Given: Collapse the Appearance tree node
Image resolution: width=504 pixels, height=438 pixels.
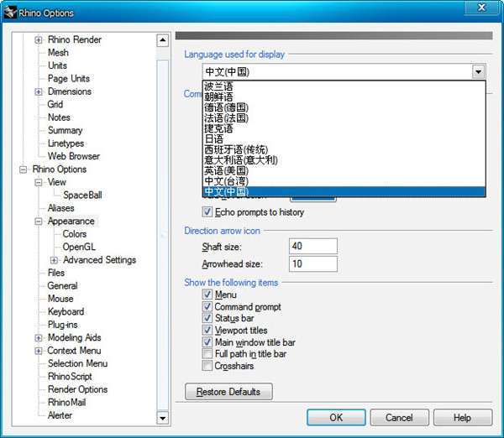Looking at the screenshot, I should (x=39, y=222).
